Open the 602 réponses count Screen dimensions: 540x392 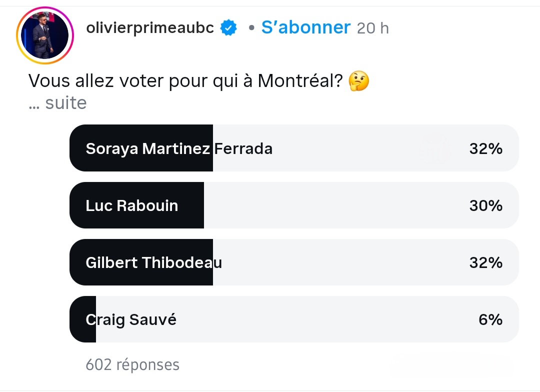coord(132,365)
